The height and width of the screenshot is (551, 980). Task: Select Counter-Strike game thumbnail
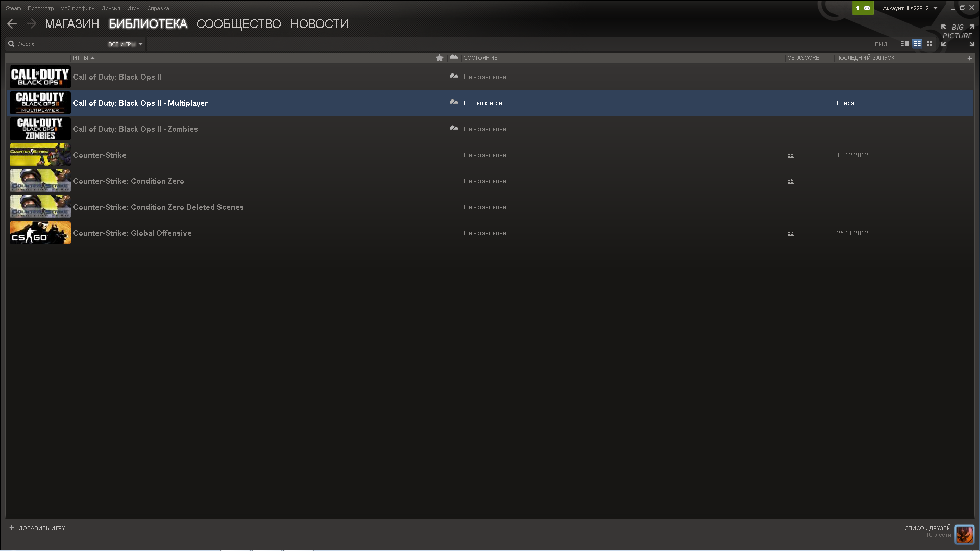(40, 155)
